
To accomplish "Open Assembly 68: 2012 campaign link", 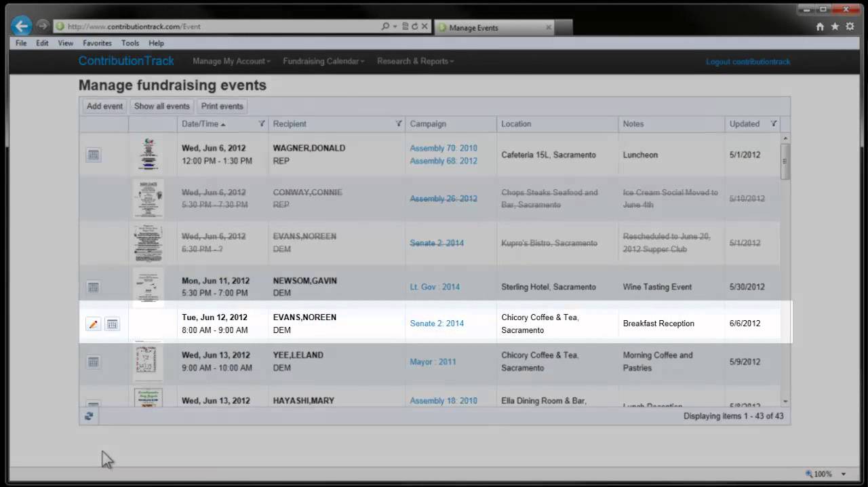I will [443, 161].
